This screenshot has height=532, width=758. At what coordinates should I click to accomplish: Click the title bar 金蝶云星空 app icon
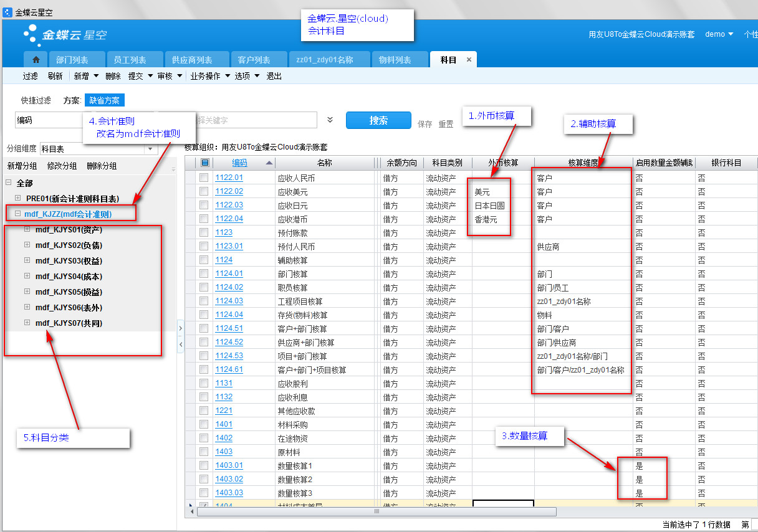coord(7,12)
